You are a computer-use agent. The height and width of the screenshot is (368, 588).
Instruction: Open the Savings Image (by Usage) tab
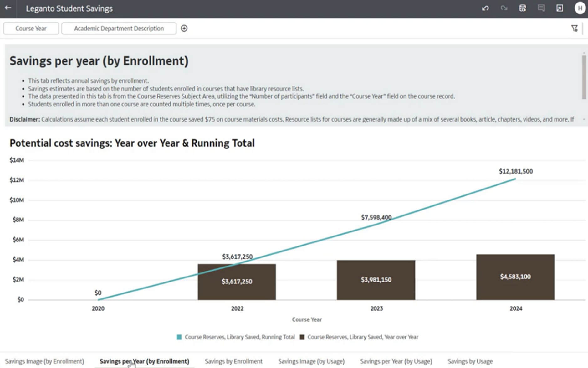(x=311, y=361)
